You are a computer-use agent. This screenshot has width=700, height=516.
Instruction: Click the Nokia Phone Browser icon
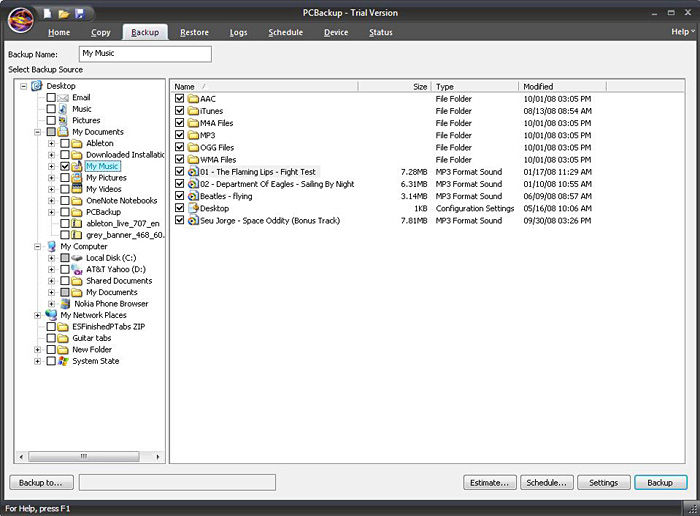[x=65, y=304]
